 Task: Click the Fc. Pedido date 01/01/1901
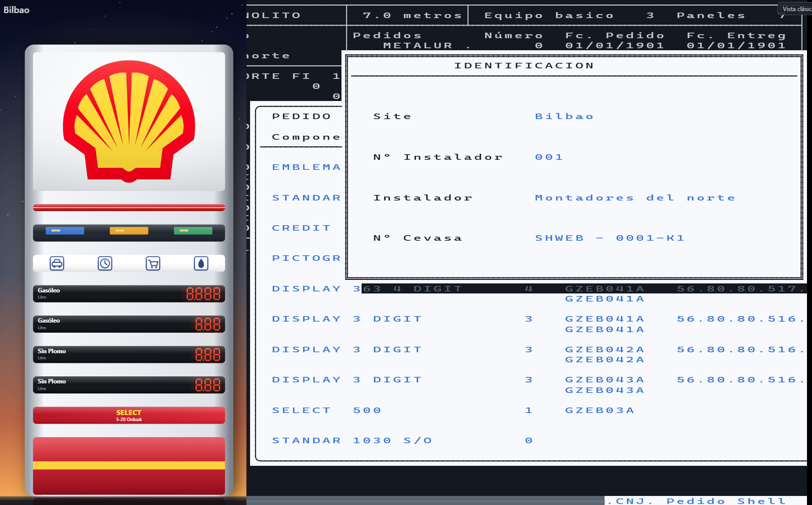point(615,46)
